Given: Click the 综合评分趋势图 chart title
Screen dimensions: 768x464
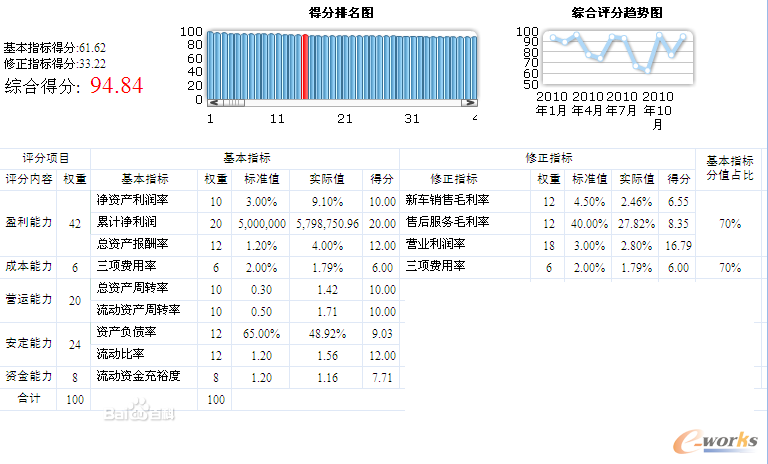Looking at the screenshot, I should [617, 13].
